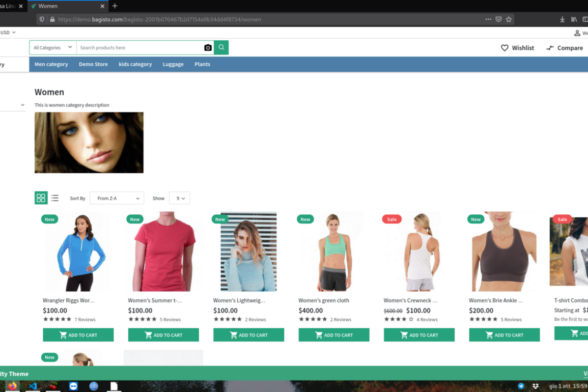Open the red Summer t-shirt image
The height and width of the screenshot is (392, 588).
[x=163, y=251]
